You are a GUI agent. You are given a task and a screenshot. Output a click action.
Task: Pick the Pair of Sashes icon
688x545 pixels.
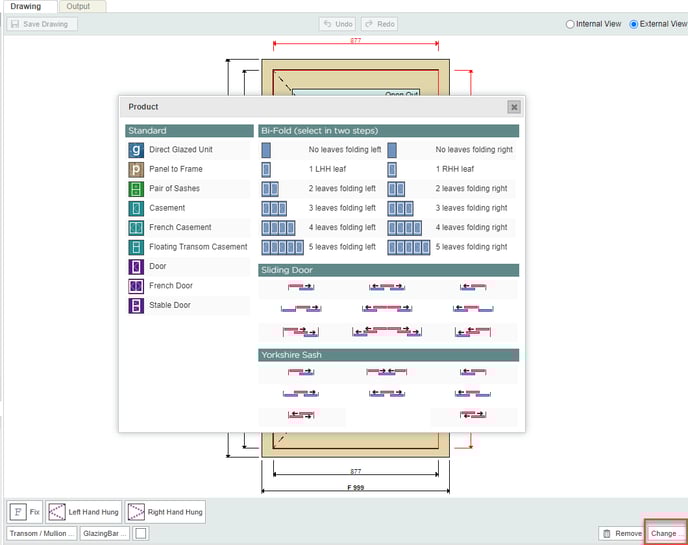(136, 189)
